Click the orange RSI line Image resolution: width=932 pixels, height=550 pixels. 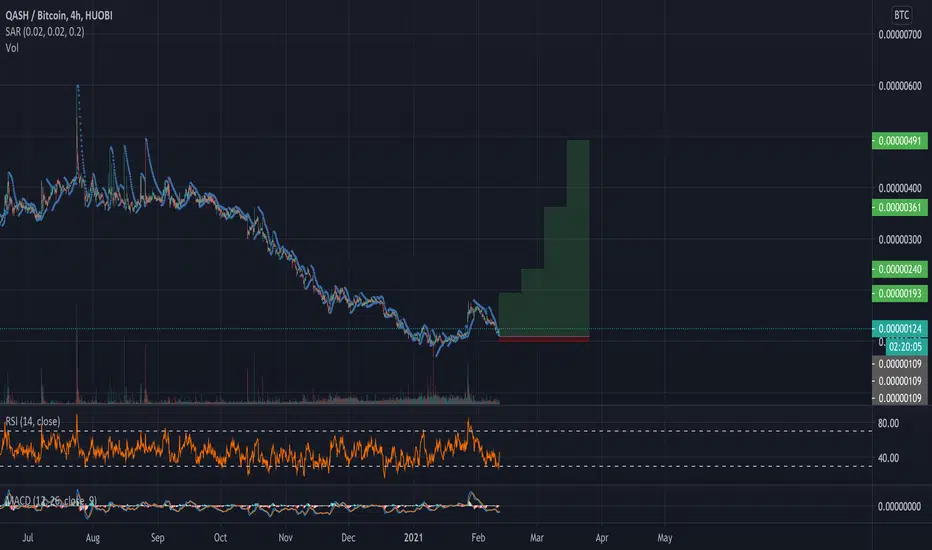[250, 451]
